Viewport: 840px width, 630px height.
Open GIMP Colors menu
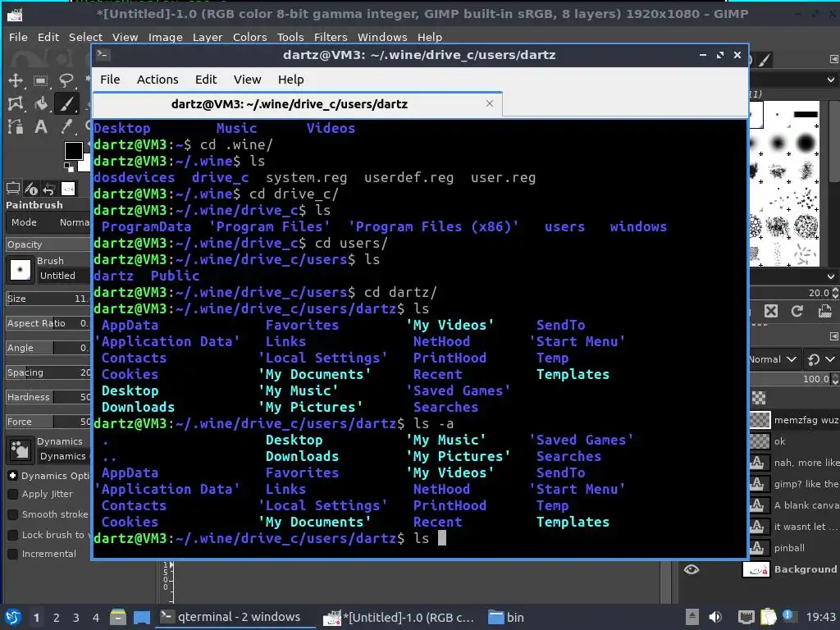click(x=249, y=37)
